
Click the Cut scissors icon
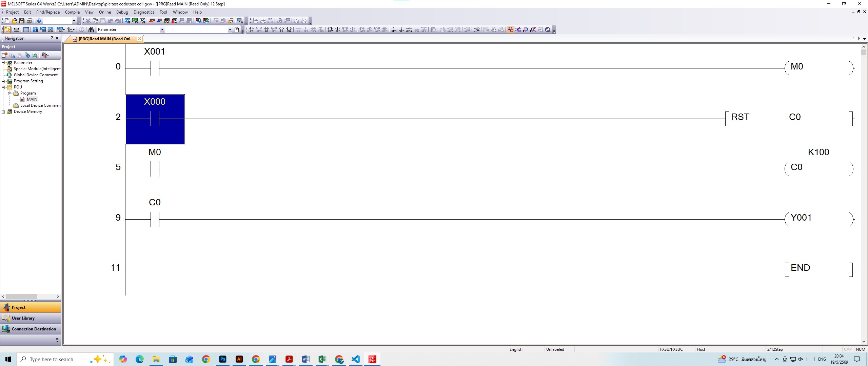coord(88,21)
